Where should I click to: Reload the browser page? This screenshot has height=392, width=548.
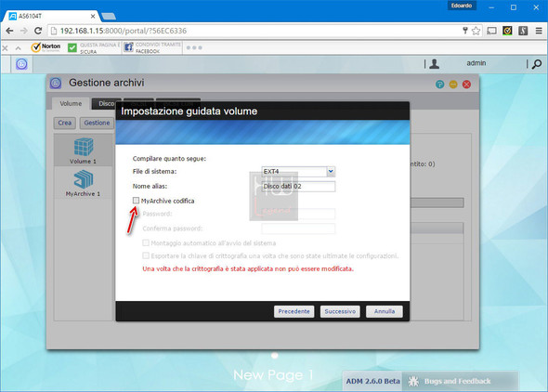(38, 31)
